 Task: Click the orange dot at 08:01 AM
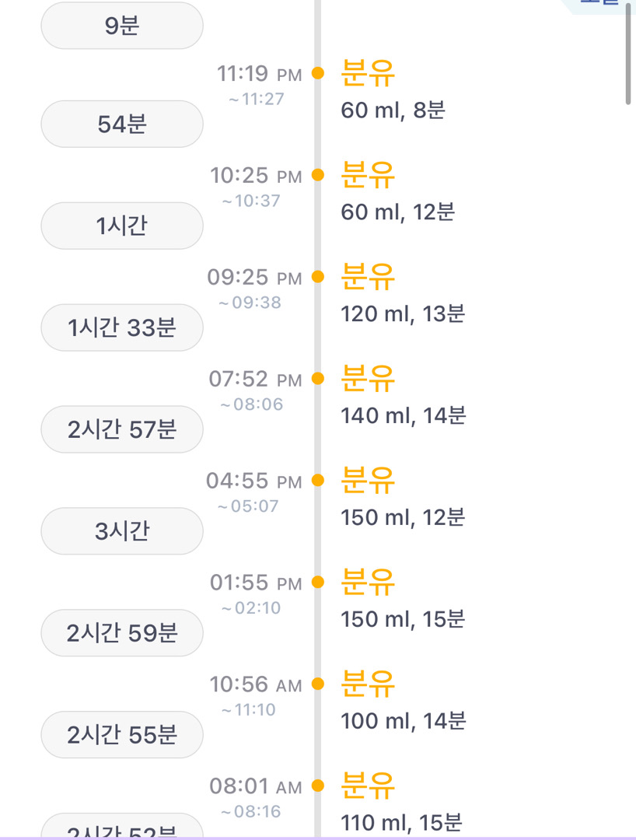[317, 786]
